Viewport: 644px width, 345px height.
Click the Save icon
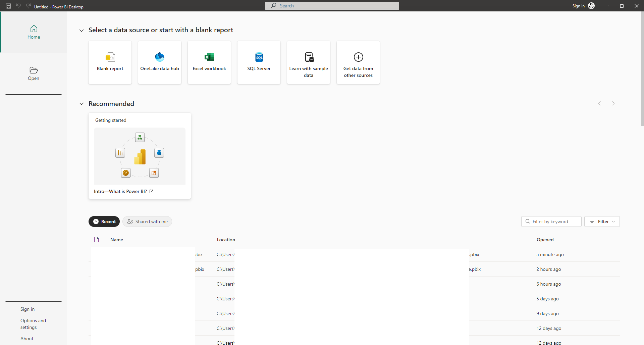pos(8,6)
